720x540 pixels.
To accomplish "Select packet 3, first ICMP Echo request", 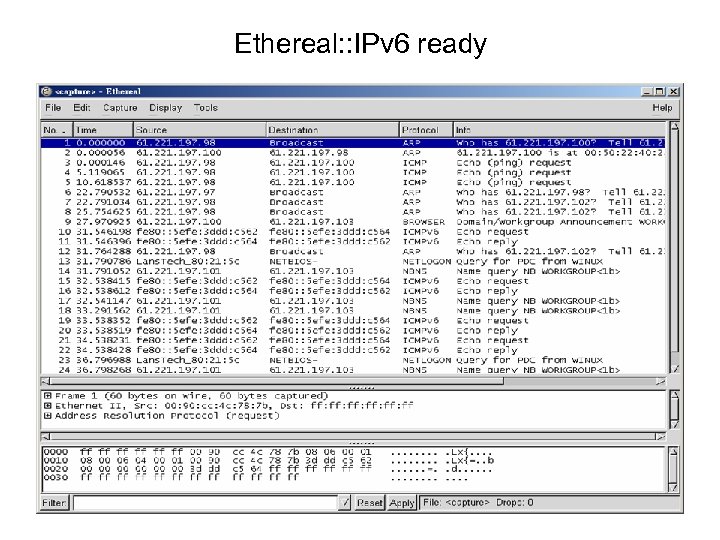I will click(353, 163).
